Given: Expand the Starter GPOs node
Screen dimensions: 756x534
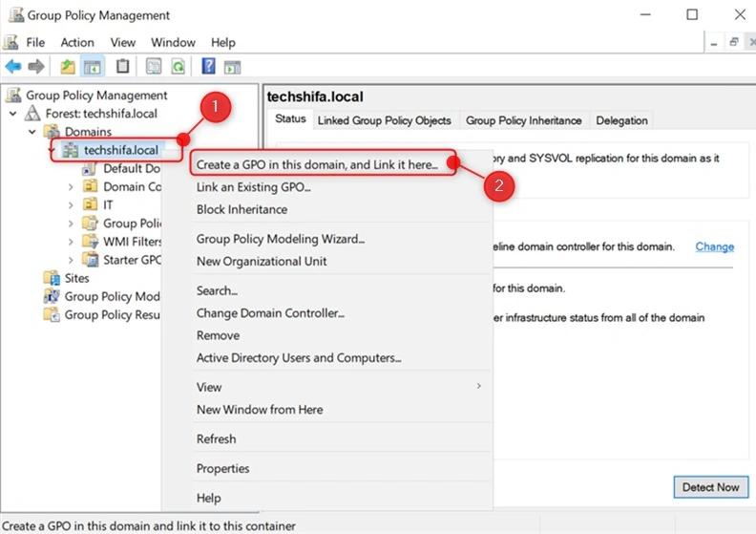Looking at the screenshot, I should point(71,260).
